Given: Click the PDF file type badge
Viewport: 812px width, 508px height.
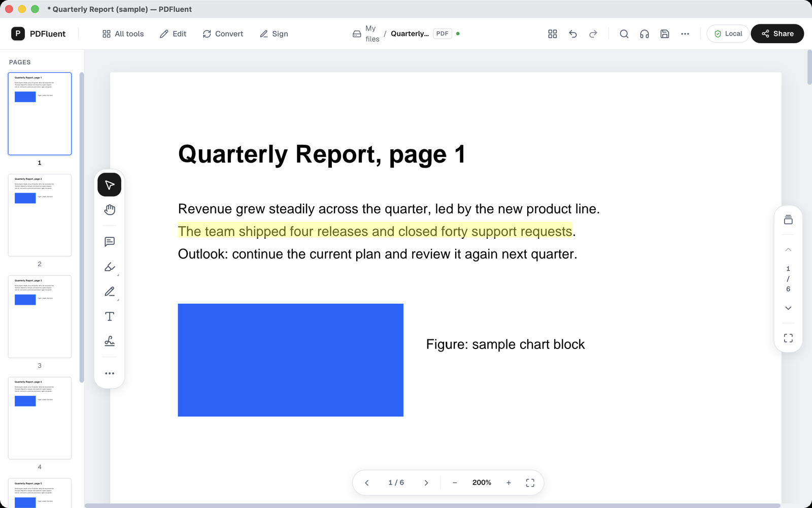Looking at the screenshot, I should (443, 34).
